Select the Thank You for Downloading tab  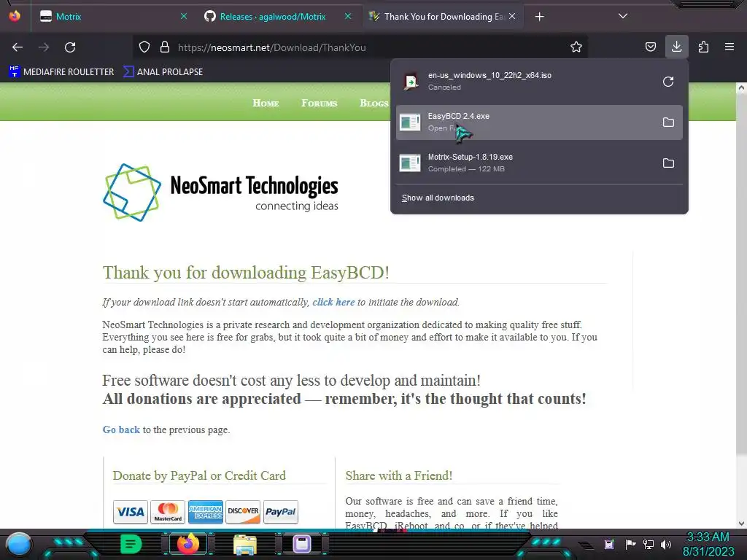coord(443,17)
